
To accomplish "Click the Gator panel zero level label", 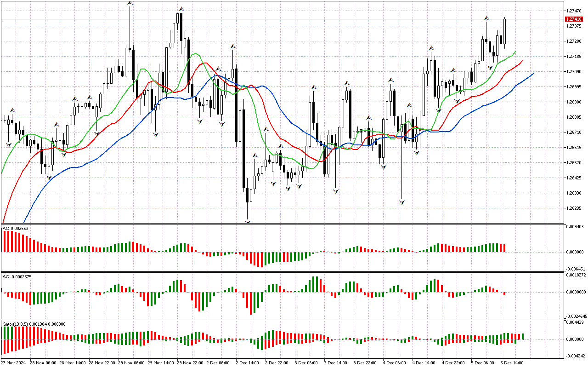I will pyautogui.click(x=575, y=339).
